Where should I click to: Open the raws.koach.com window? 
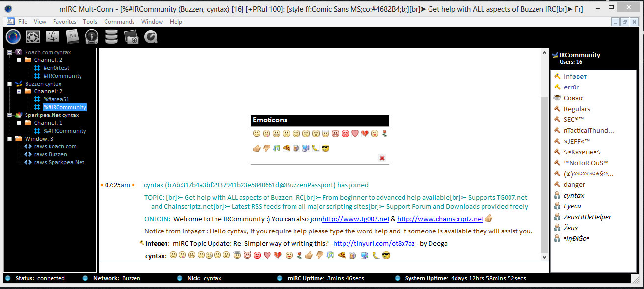pos(55,146)
